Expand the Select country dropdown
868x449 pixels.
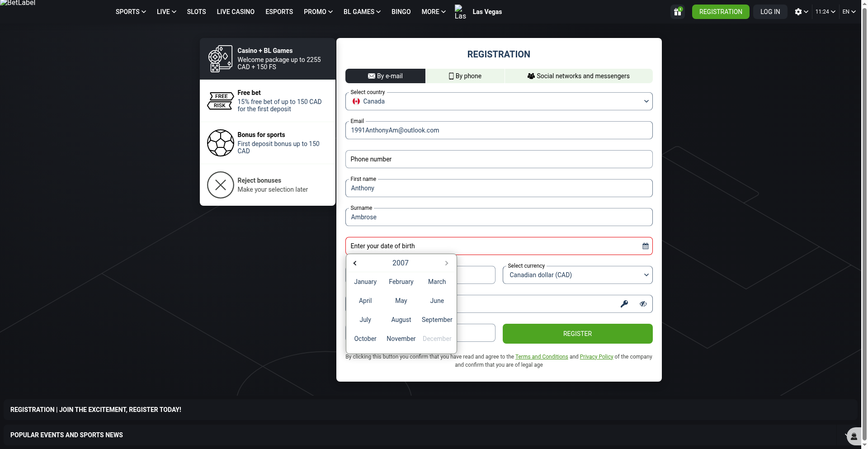pos(499,101)
